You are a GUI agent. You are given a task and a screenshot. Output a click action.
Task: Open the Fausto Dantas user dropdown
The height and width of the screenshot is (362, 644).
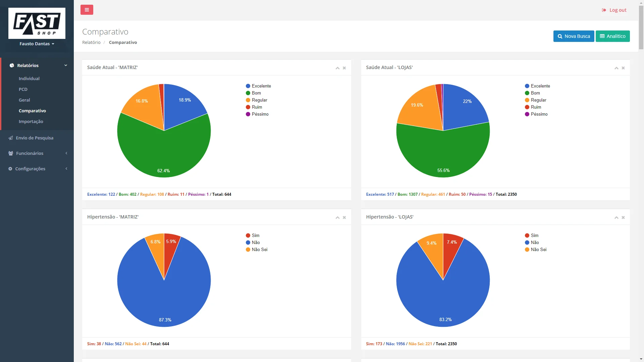tap(37, 44)
